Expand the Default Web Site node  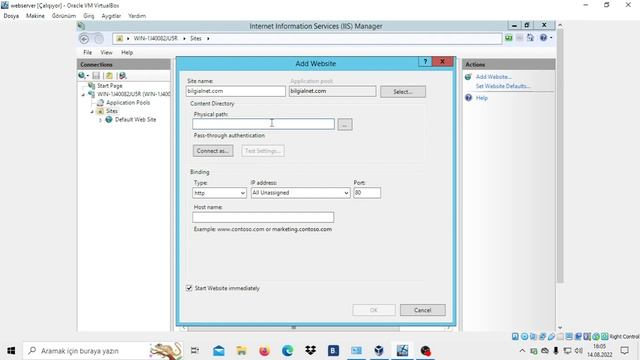click(100, 120)
